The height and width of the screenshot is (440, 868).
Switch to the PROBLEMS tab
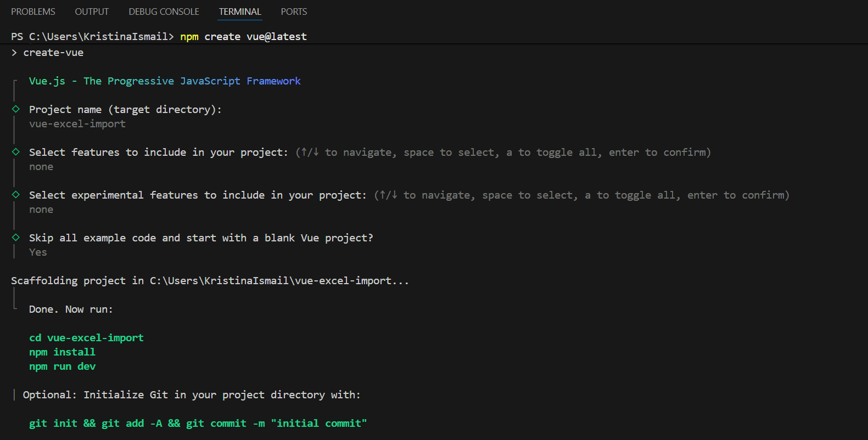click(33, 12)
